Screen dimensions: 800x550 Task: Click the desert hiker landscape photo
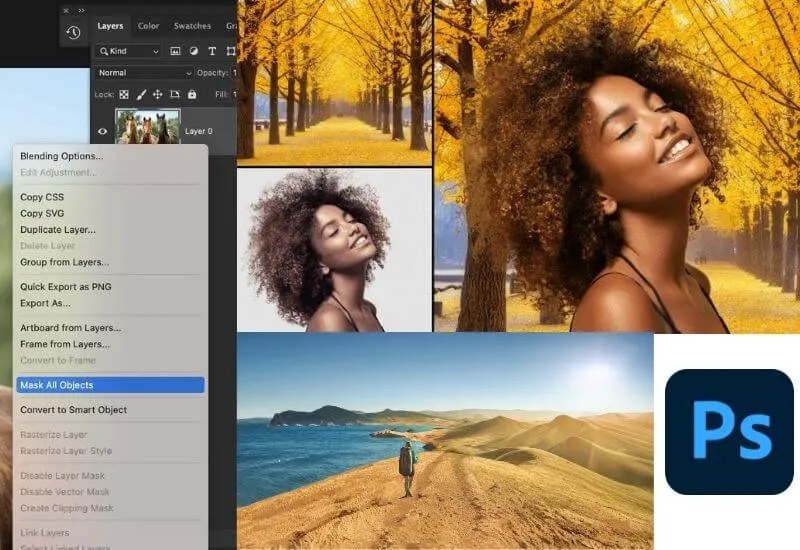(445, 441)
